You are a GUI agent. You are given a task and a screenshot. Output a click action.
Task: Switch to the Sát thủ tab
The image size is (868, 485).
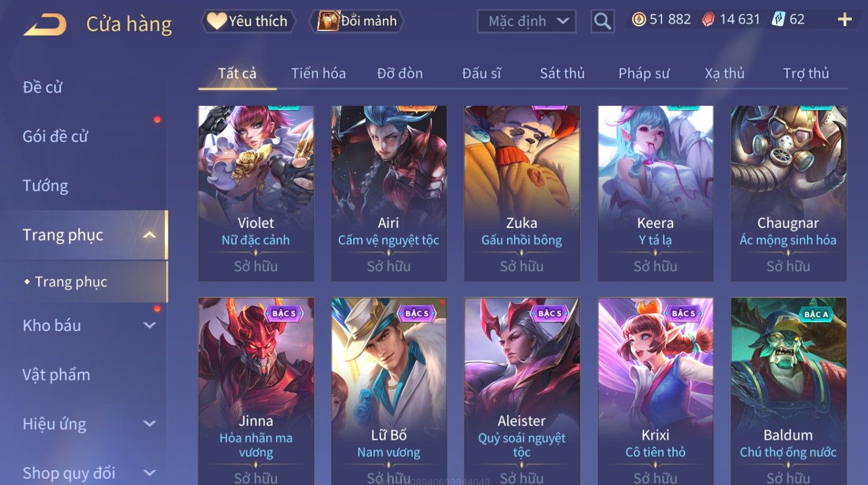562,73
